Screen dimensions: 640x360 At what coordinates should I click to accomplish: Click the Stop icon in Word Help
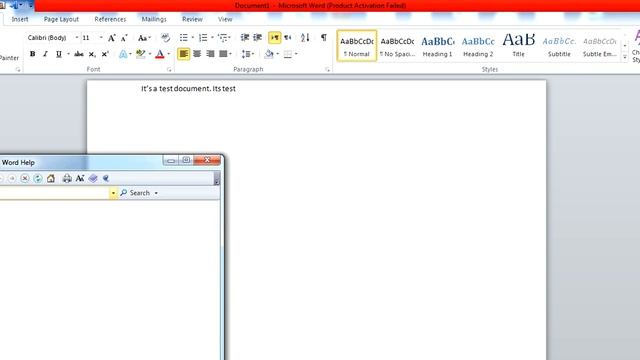point(25,178)
